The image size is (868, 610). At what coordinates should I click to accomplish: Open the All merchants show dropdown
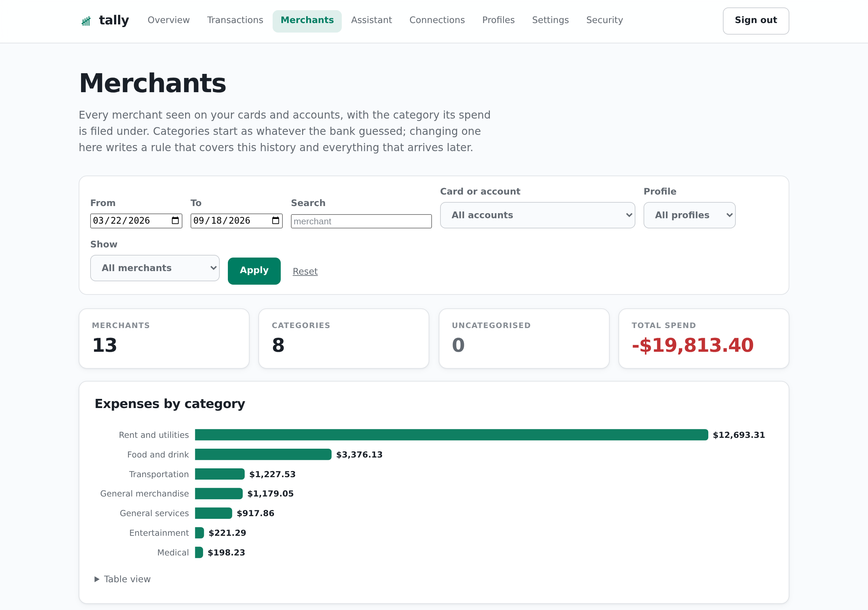[x=155, y=268]
